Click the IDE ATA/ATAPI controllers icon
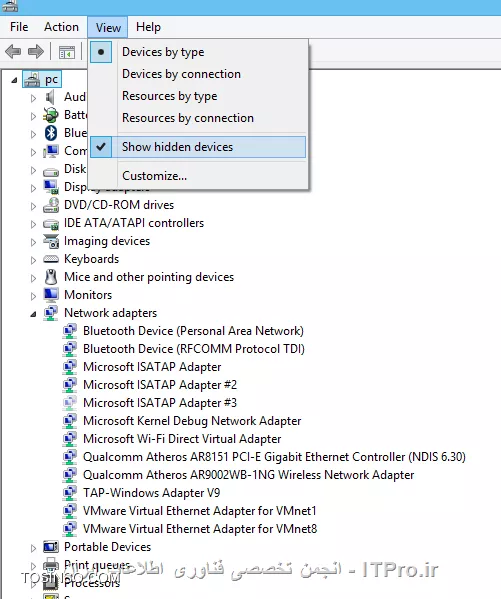Viewport: 501px width, 599px height. tap(50, 224)
